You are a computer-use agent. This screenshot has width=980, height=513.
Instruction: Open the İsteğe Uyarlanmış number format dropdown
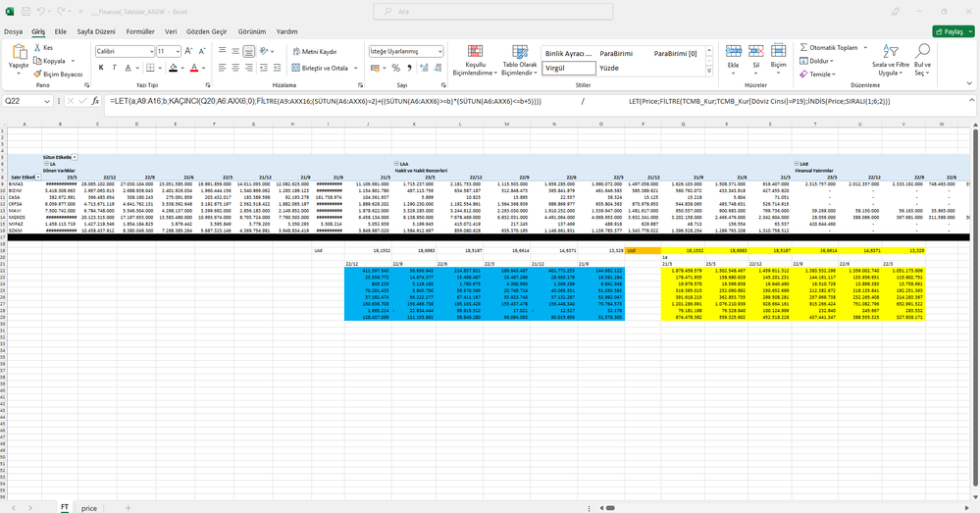[440, 51]
